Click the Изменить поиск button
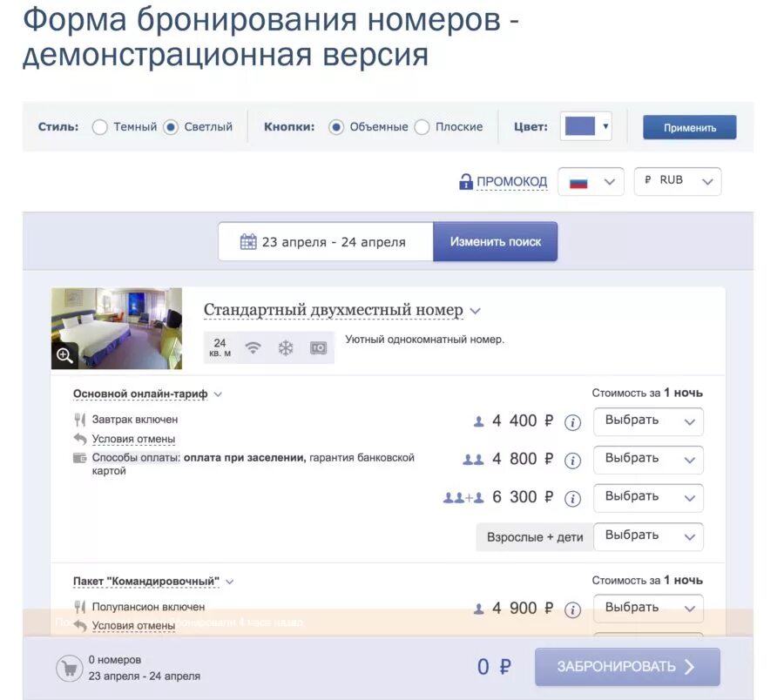The height and width of the screenshot is (700, 784). [495, 242]
